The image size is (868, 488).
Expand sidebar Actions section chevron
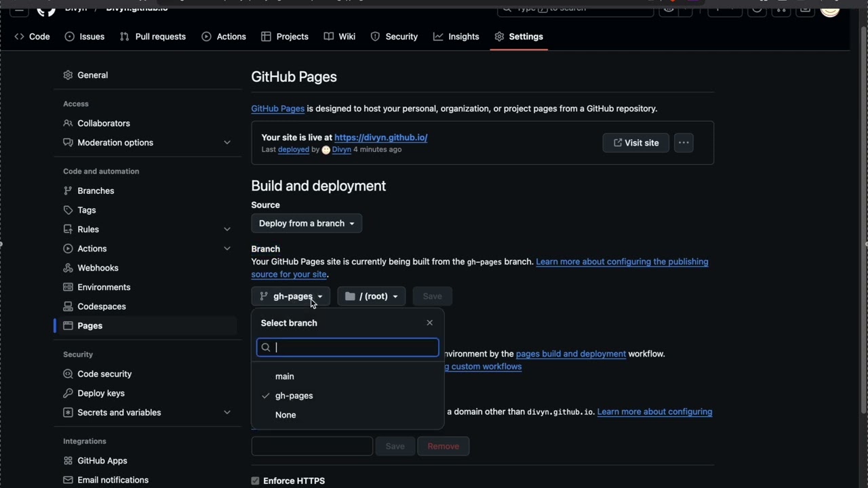(x=227, y=249)
